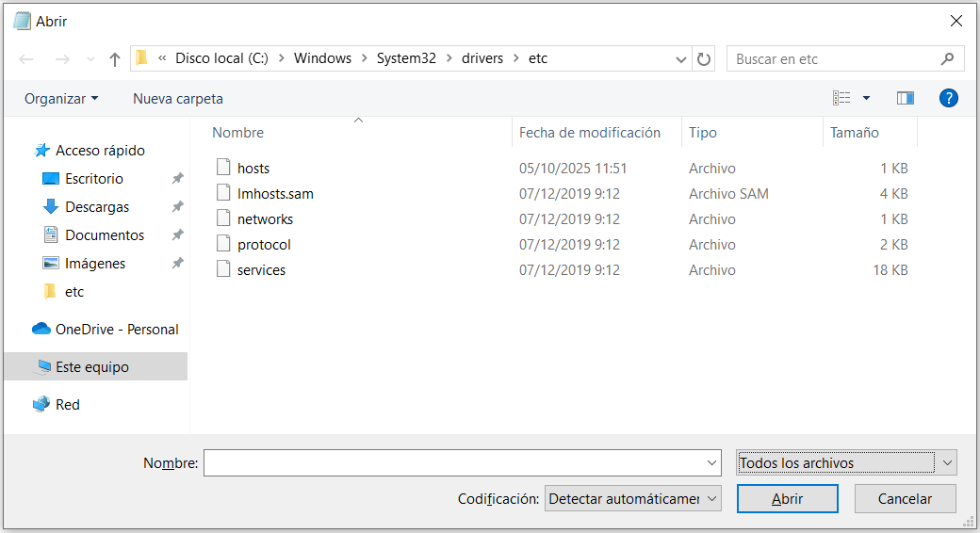This screenshot has height=533, width=980.
Task: Open the Codificación encoding dropdown
Action: (x=632, y=499)
